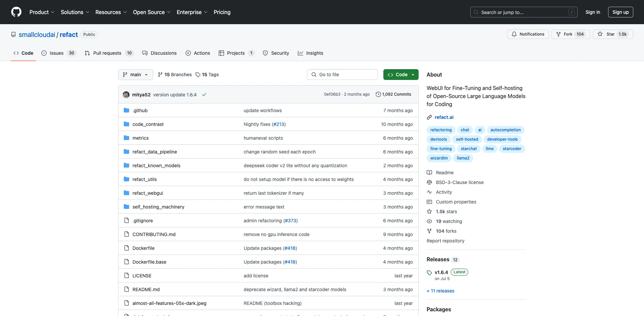Click the Custom properties link
The height and width of the screenshot is (316, 644).
pos(456,202)
